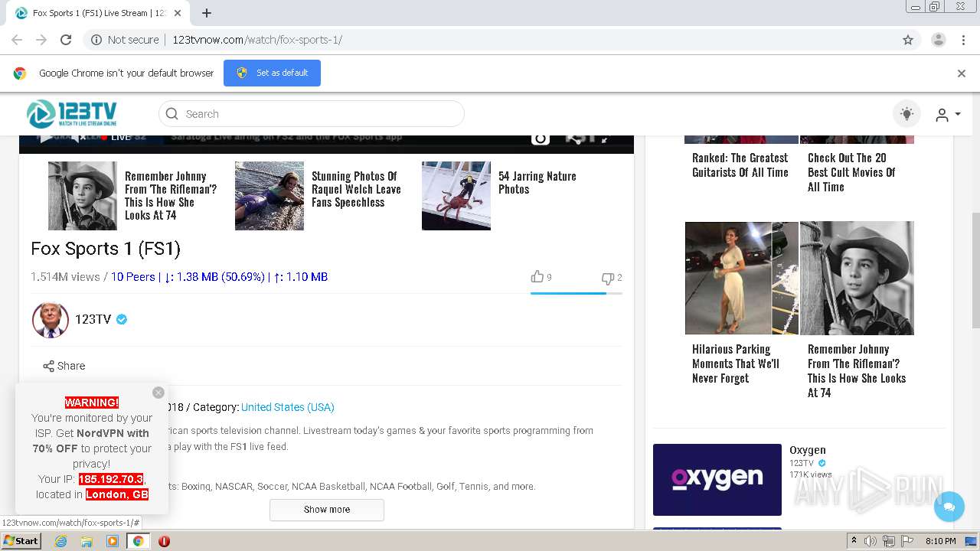Open Windows Explorer from the taskbar
Viewport: 980px width, 551px height.
point(87,541)
